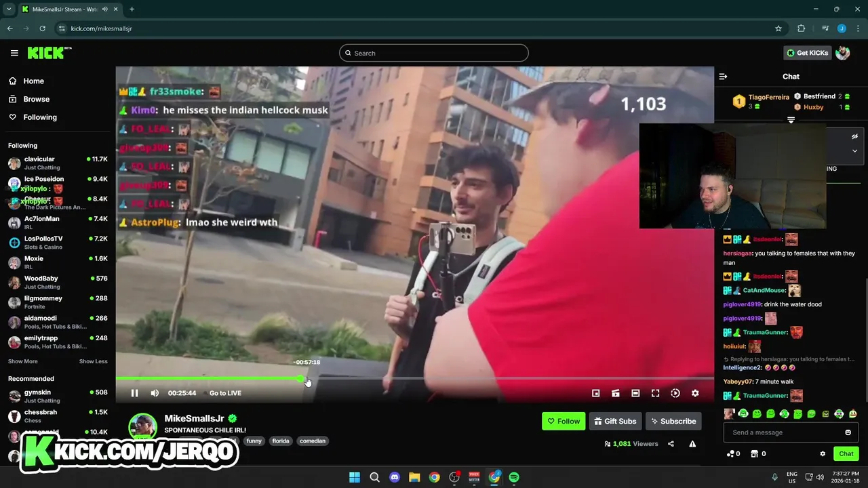
Task: Open LosPollosTV channel in sidebar
Action: coord(58,243)
